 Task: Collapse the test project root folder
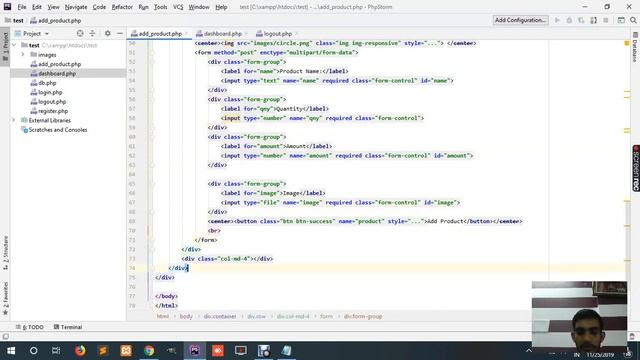coord(15,45)
